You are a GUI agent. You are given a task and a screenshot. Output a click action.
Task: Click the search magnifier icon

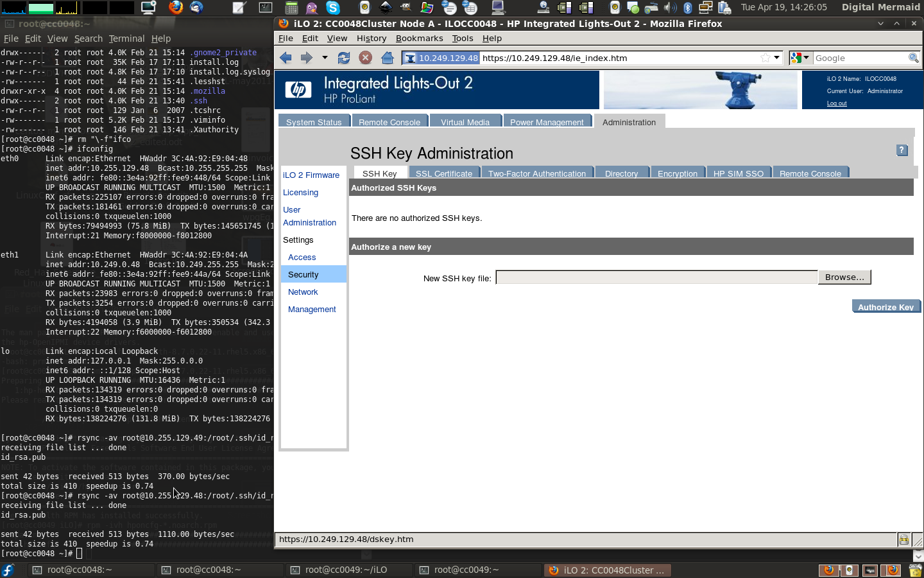(x=914, y=58)
